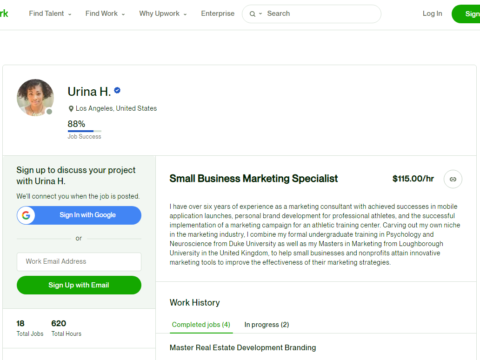The image size is (480, 360).
Task: Open the Enterprise menu item
Action: pos(218,14)
